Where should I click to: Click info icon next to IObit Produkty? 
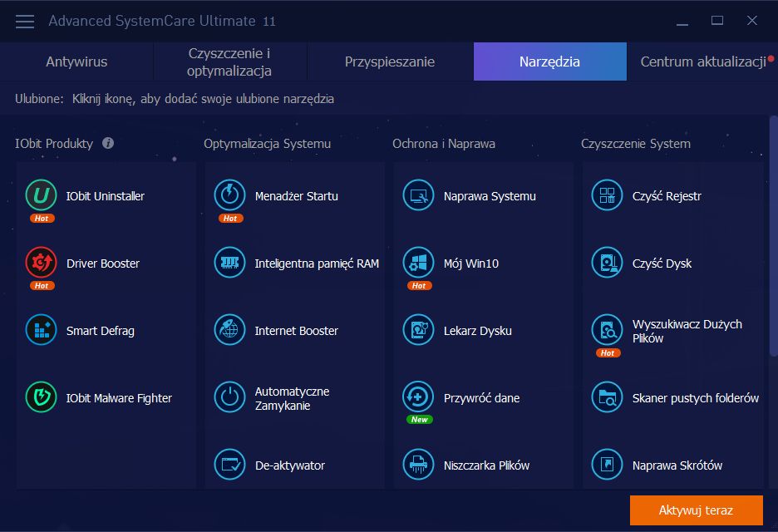pyautogui.click(x=108, y=144)
